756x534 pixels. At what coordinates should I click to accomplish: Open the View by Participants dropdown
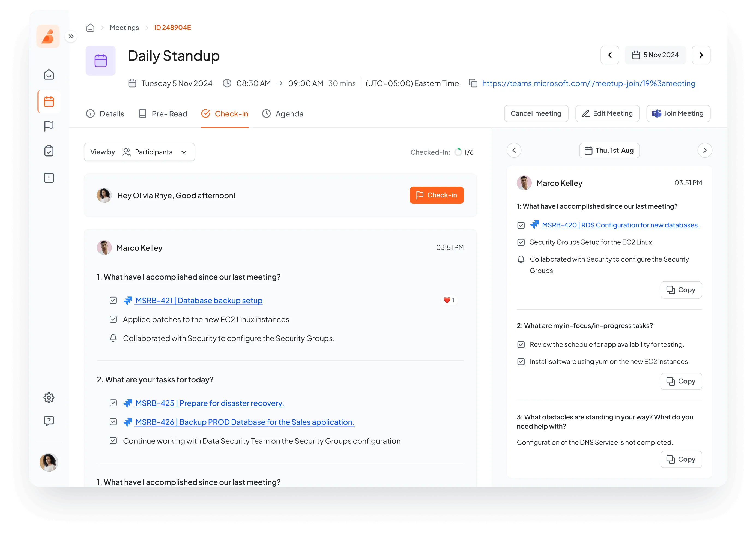point(139,152)
